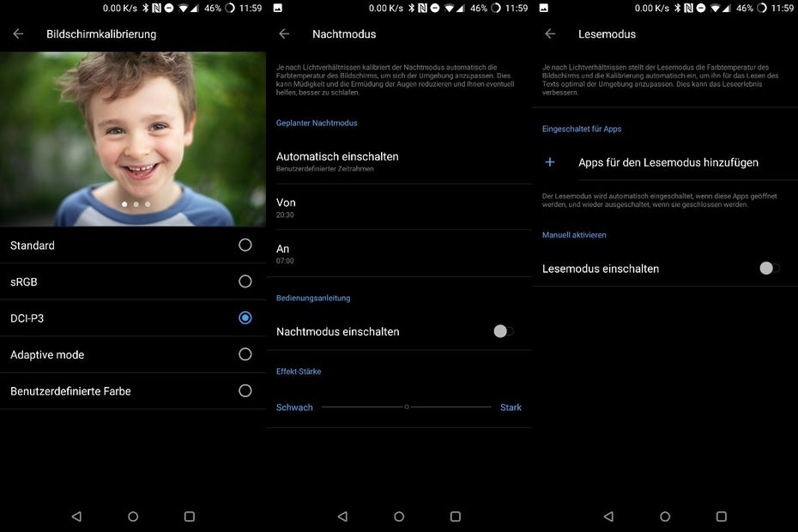The image size is (798, 532).
Task: Tap Effekt-Stärke slider handle
Action: pos(407,407)
